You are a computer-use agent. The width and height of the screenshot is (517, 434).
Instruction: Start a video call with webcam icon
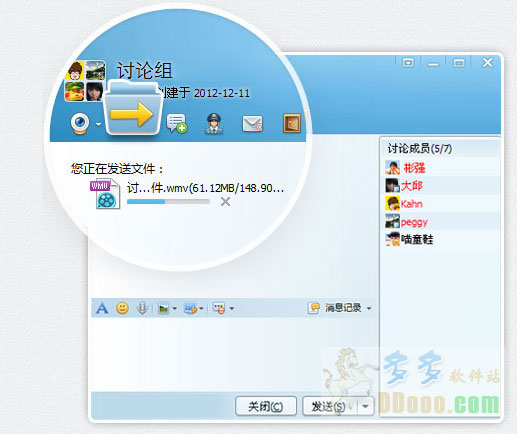pos(80,123)
